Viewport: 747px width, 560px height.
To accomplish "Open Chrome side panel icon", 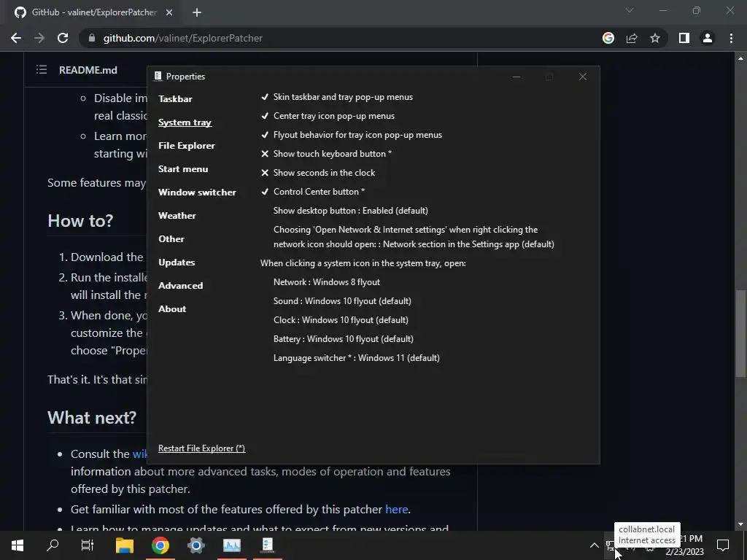I will pos(684,38).
